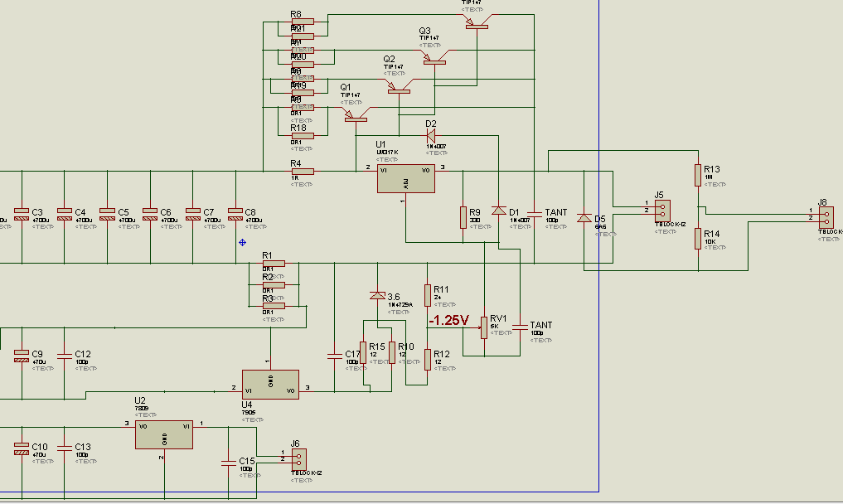Select the U2 7809 regulator body

click(x=164, y=434)
